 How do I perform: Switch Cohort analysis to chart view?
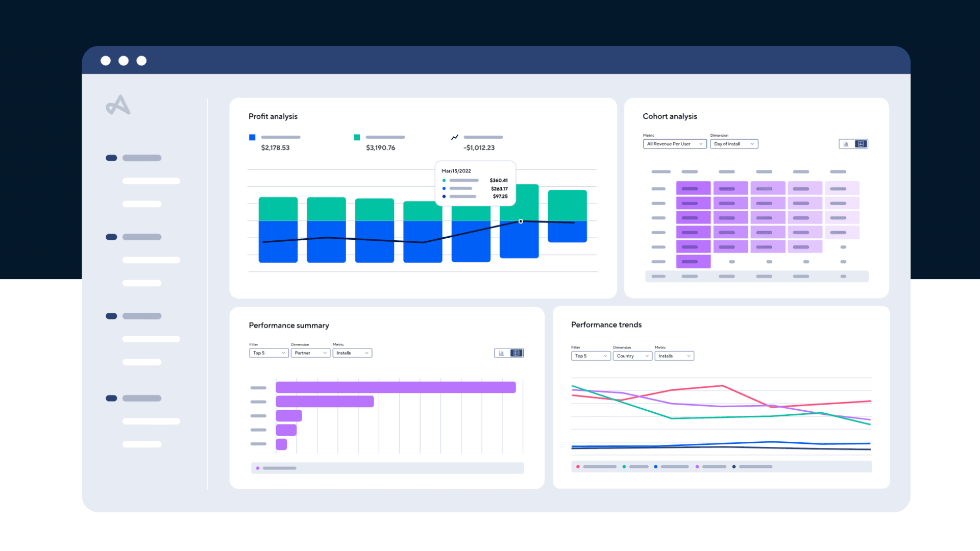coord(846,144)
